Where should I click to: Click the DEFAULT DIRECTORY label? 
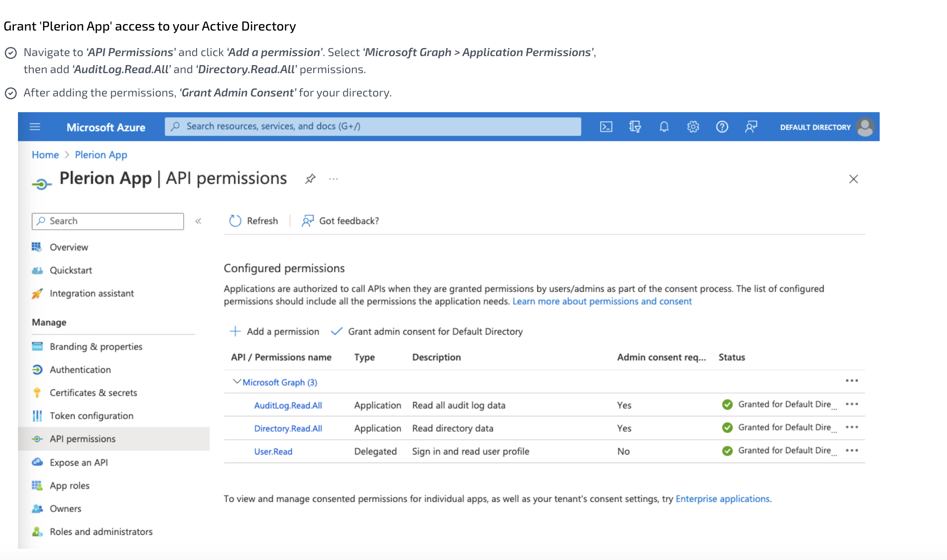(x=815, y=127)
